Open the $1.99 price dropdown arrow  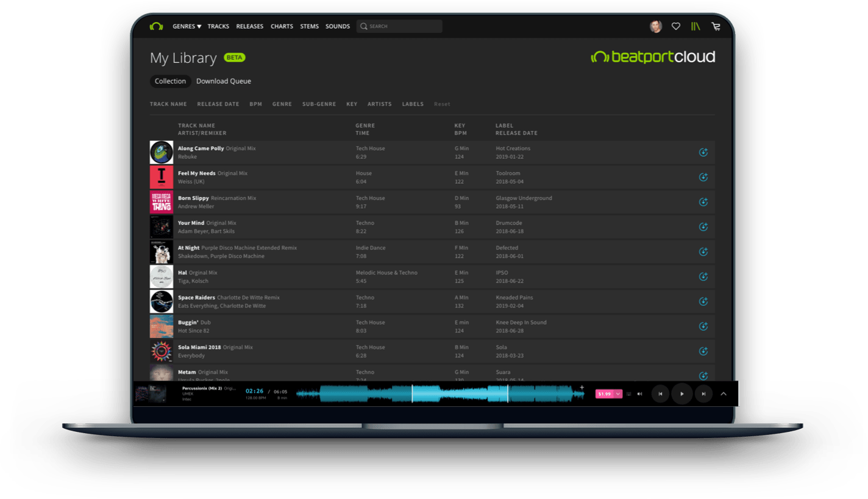tap(618, 394)
